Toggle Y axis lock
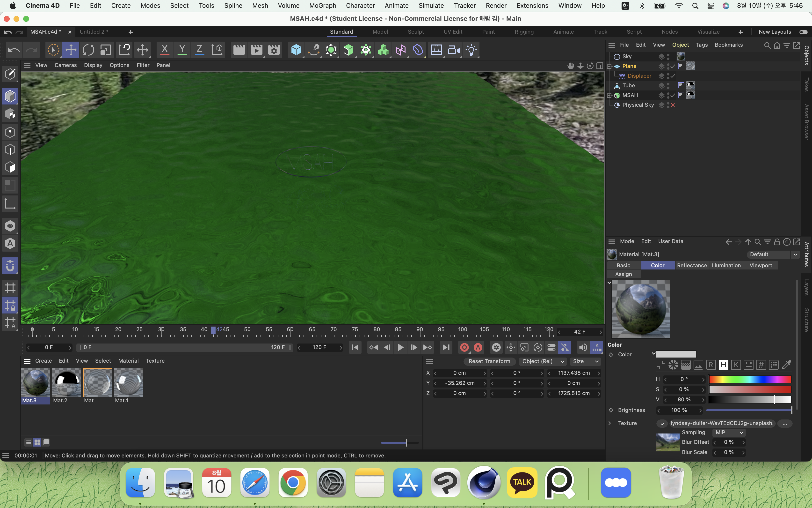 [182, 50]
